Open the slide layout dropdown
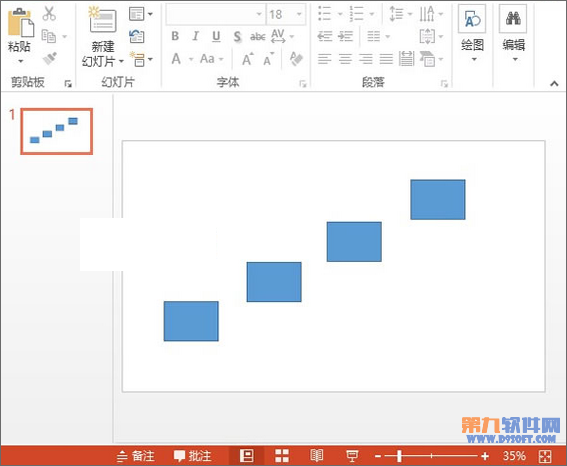Screen dimensions: 567x466 point(141,14)
